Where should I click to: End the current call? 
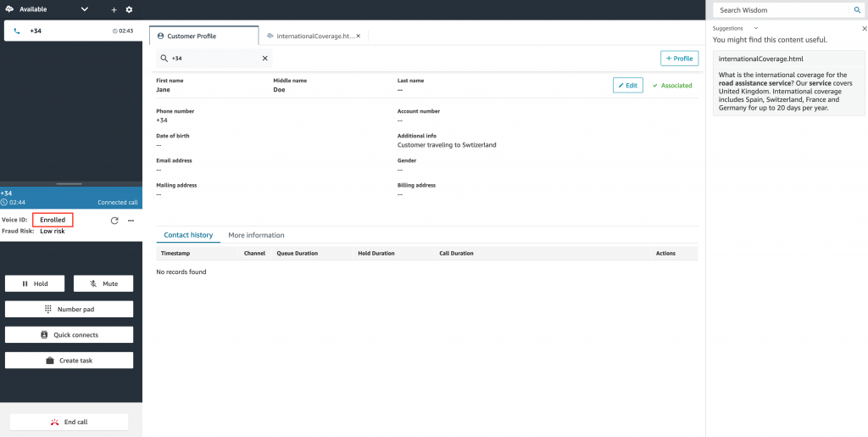[70, 422]
